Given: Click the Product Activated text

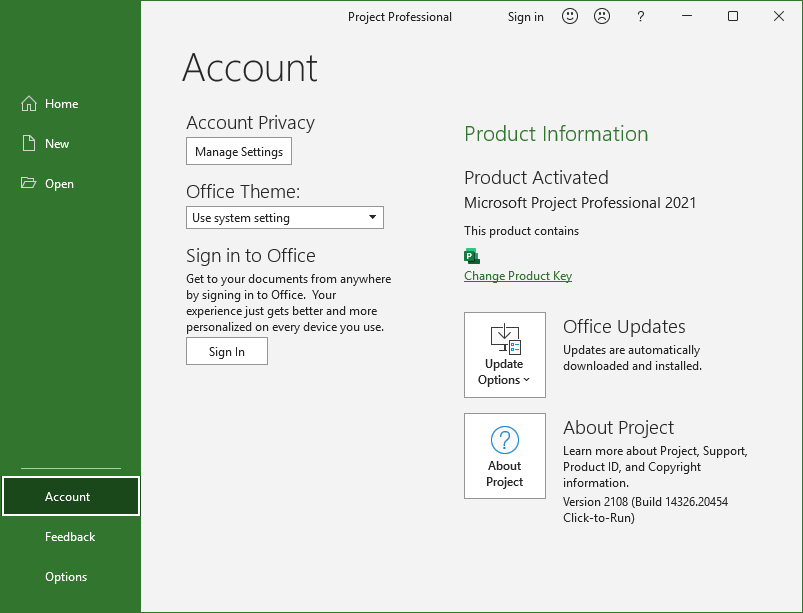Looking at the screenshot, I should tap(536, 178).
